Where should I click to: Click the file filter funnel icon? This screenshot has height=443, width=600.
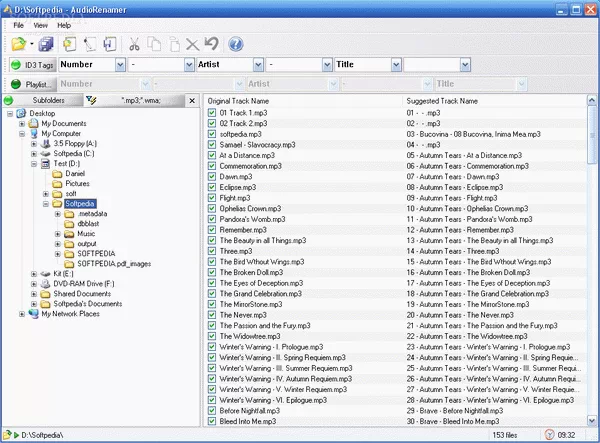(x=92, y=101)
